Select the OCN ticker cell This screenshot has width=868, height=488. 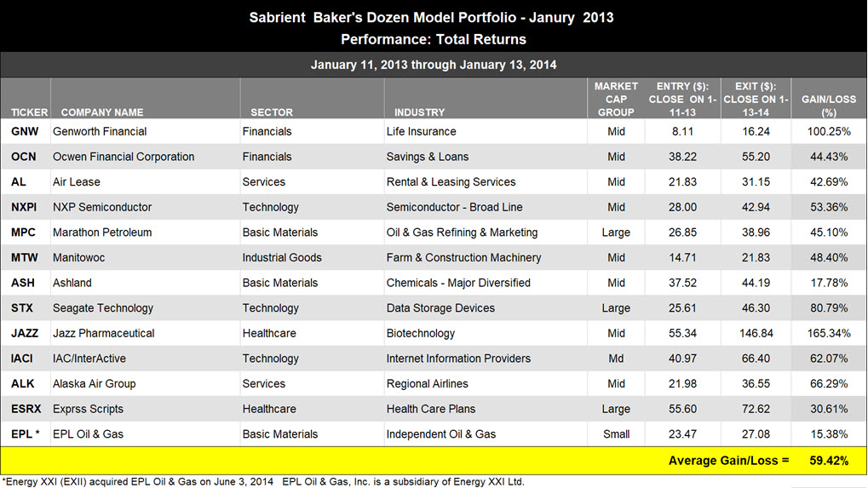tap(24, 158)
